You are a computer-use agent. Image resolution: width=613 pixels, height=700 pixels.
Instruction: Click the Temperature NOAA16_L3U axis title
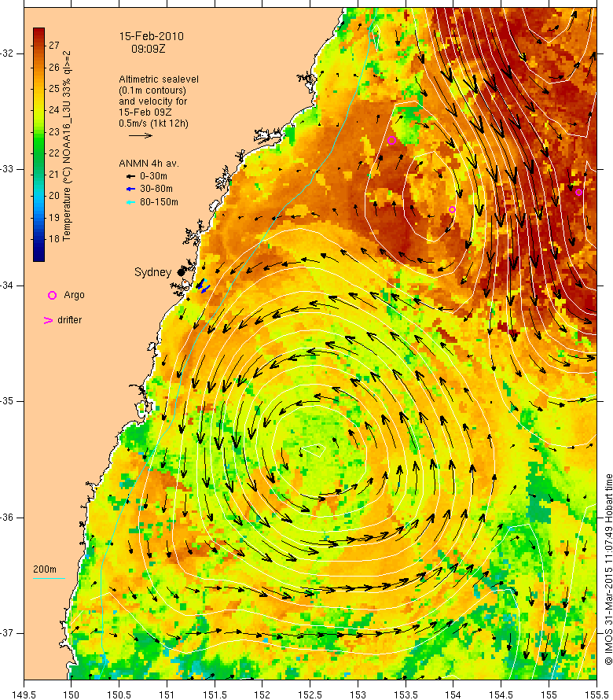click(67, 146)
